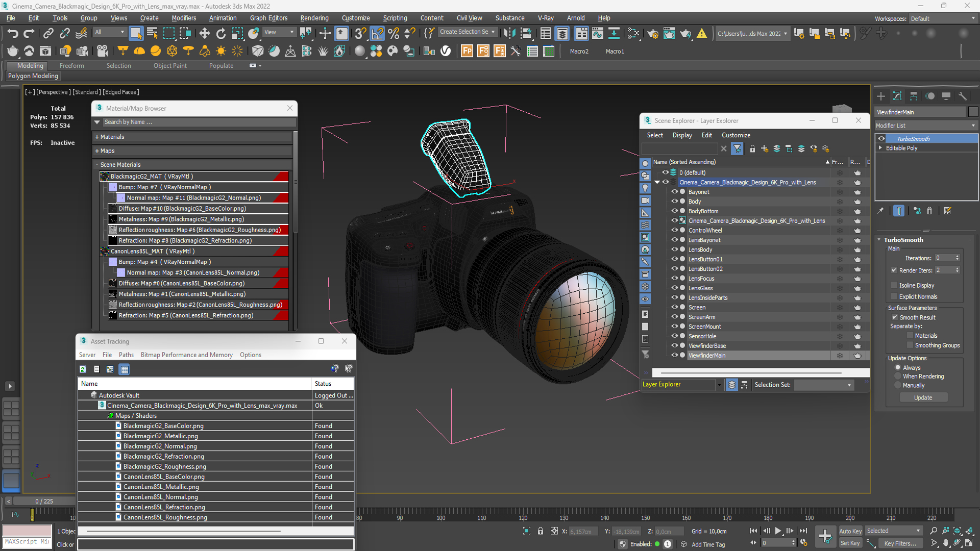Lock cells in Scene Explorer toolbar
The image size is (980, 551).
pyautogui.click(x=752, y=148)
